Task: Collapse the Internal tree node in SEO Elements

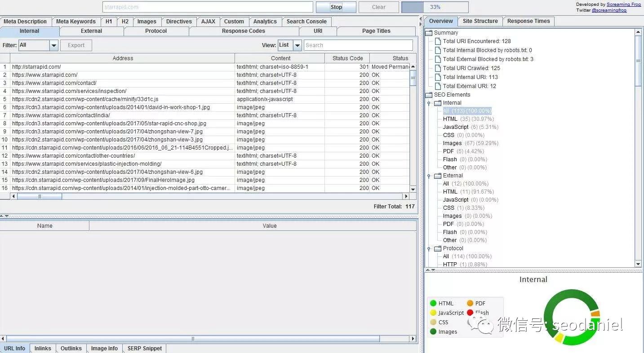Action: pos(429,103)
